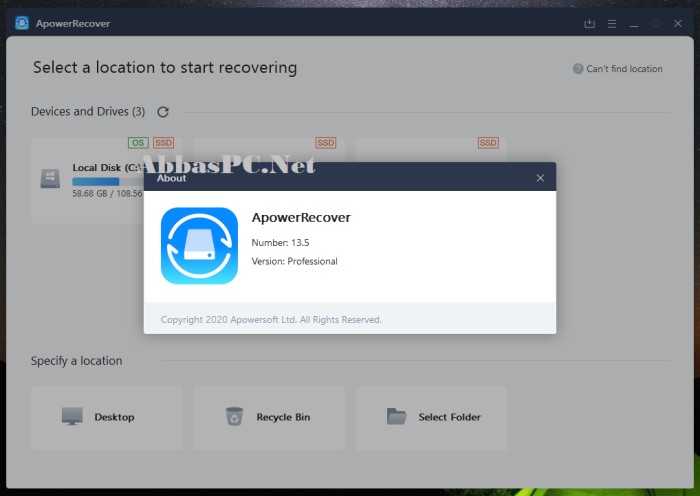Click the Local Disk usage progress bar
This screenshot has height=496, width=700.
coord(108,182)
